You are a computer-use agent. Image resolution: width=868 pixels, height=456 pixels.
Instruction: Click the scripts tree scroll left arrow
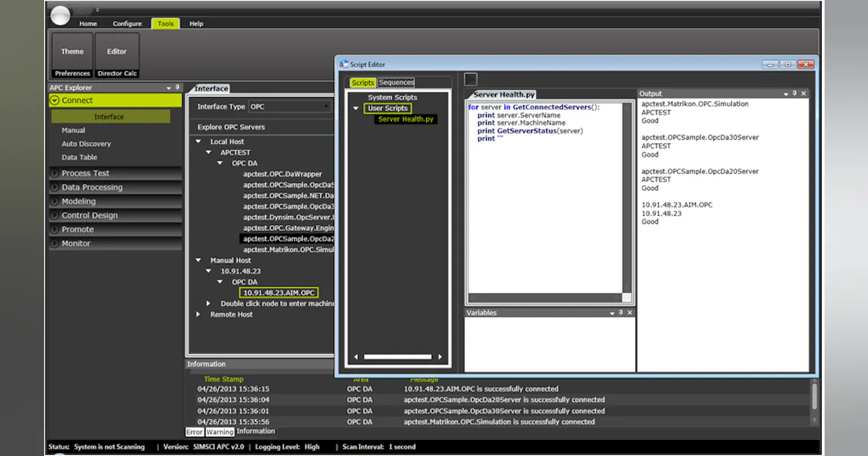(355, 357)
